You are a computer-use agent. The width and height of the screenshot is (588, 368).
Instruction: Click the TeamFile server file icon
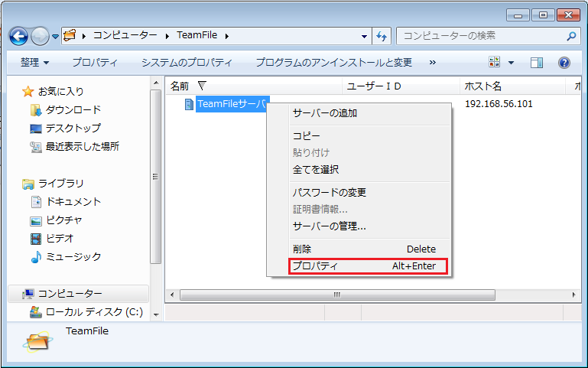click(189, 104)
